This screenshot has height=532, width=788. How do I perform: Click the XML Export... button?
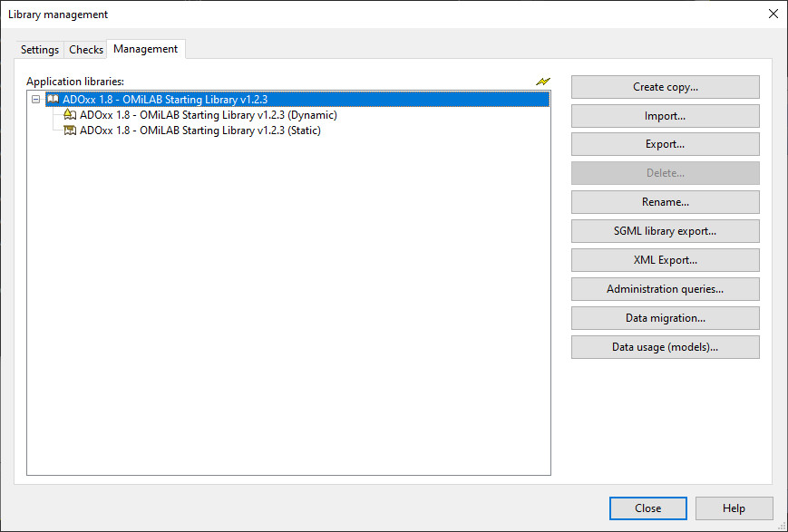click(666, 260)
